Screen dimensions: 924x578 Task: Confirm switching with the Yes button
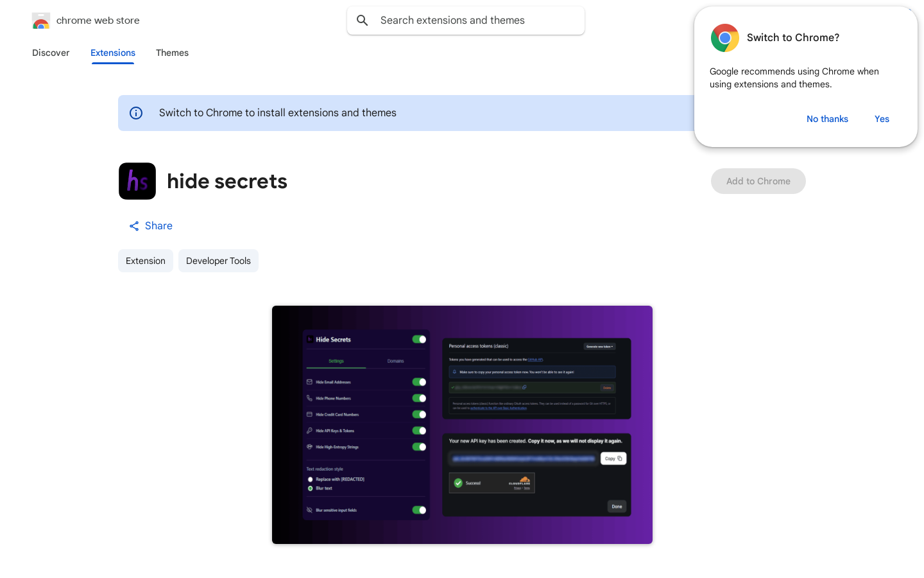click(882, 119)
